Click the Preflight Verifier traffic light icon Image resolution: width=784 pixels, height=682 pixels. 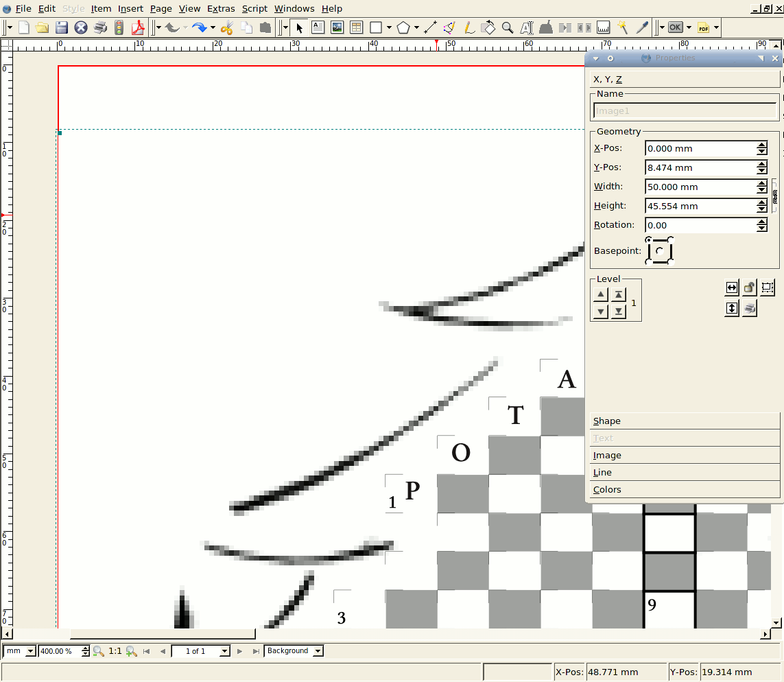point(119,27)
